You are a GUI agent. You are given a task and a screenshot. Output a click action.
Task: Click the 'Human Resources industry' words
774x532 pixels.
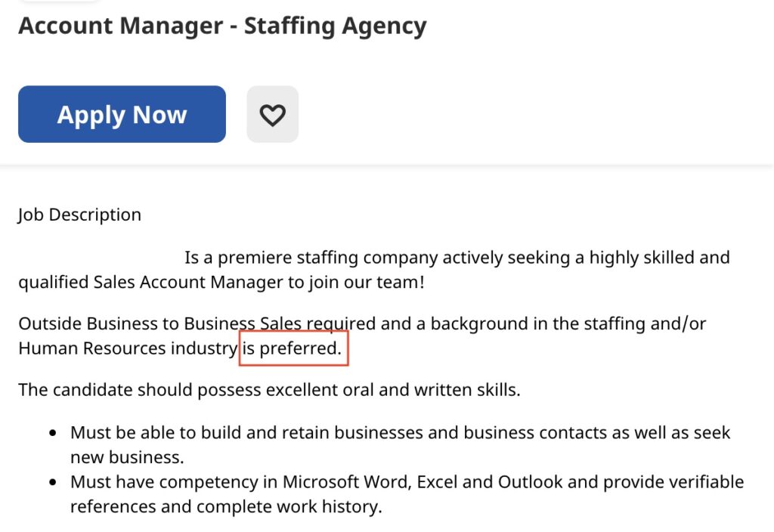128,348
